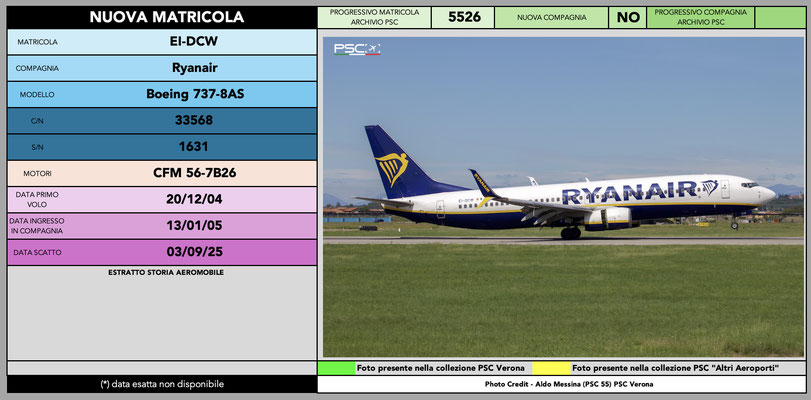Screen dimensions: 811x400
Task: Select photo date 03/09/25
Action: [x=194, y=252]
